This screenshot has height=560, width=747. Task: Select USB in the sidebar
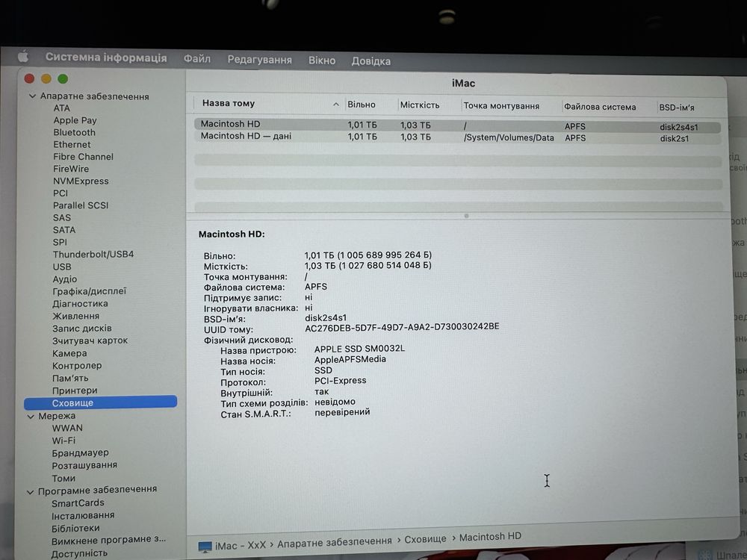(x=62, y=267)
